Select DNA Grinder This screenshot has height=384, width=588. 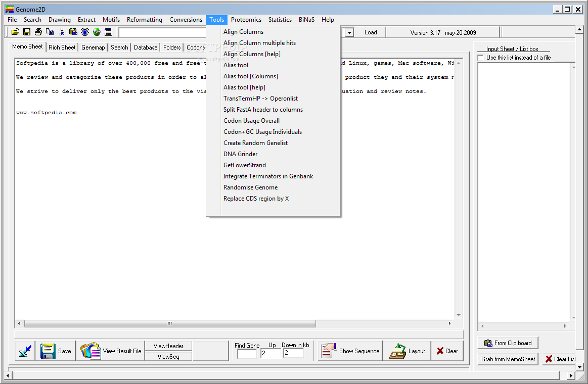[x=274, y=154]
